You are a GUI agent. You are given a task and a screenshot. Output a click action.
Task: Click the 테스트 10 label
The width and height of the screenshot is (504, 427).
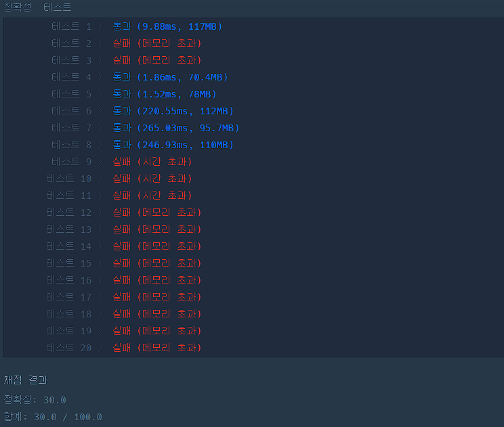69,179
